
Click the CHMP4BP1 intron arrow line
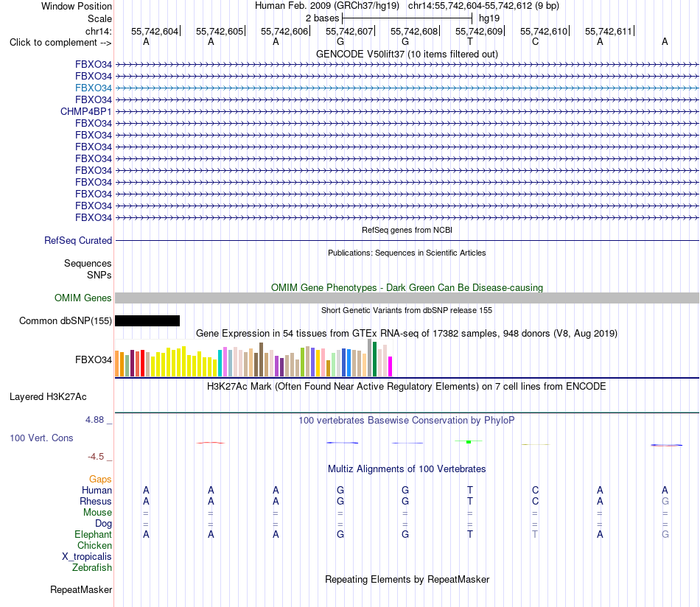407,111
